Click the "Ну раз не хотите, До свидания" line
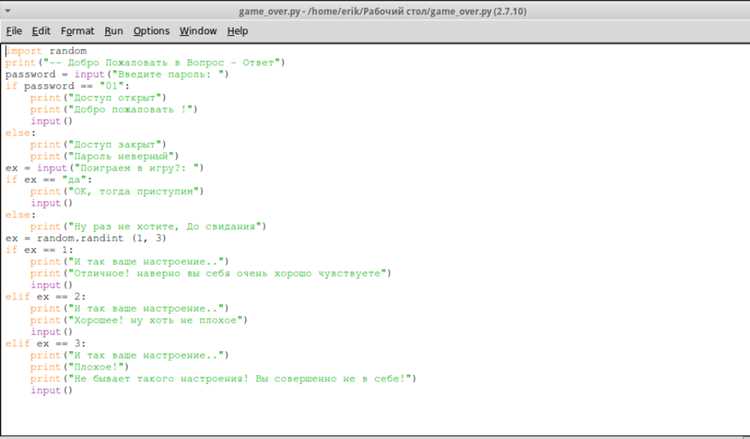 (x=148, y=227)
